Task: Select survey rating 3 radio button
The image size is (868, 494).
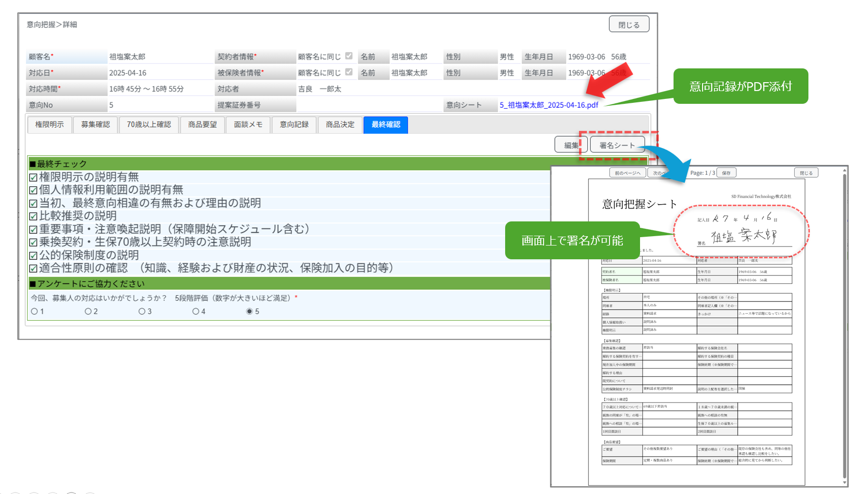Action: 142,311
